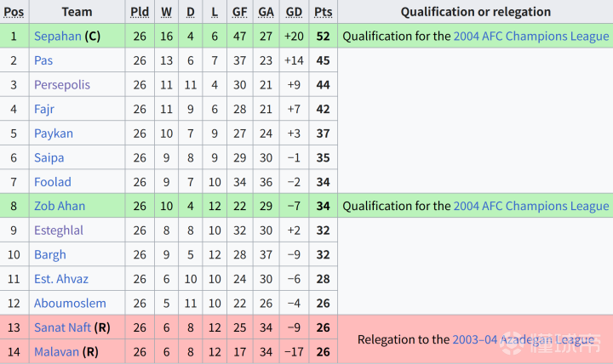Open the Bargh team link
Image resolution: width=613 pixels, height=364 pixels.
coord(50,254)
